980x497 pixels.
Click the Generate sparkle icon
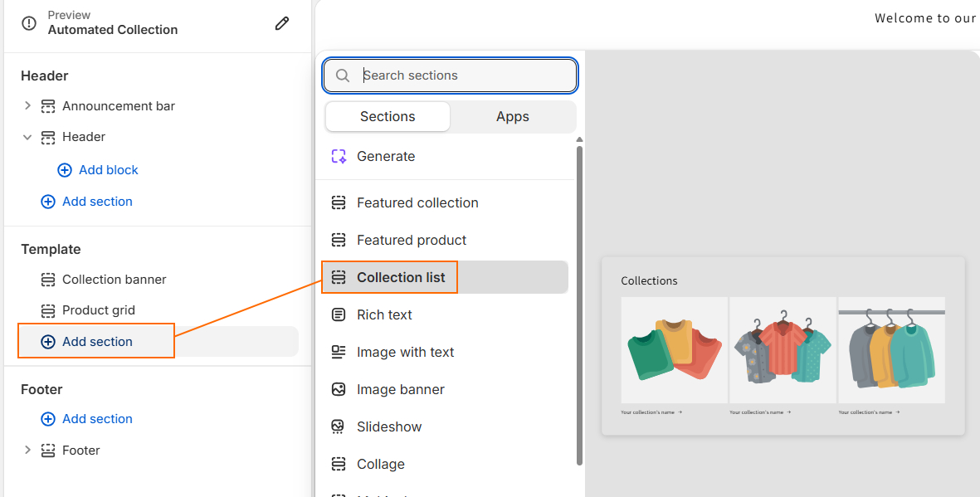click(339, 156)
